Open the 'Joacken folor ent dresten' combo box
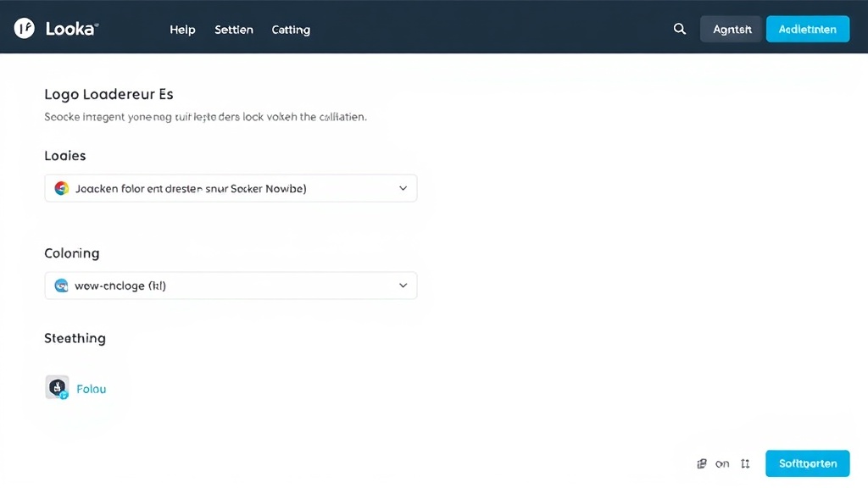 [231, 188]
